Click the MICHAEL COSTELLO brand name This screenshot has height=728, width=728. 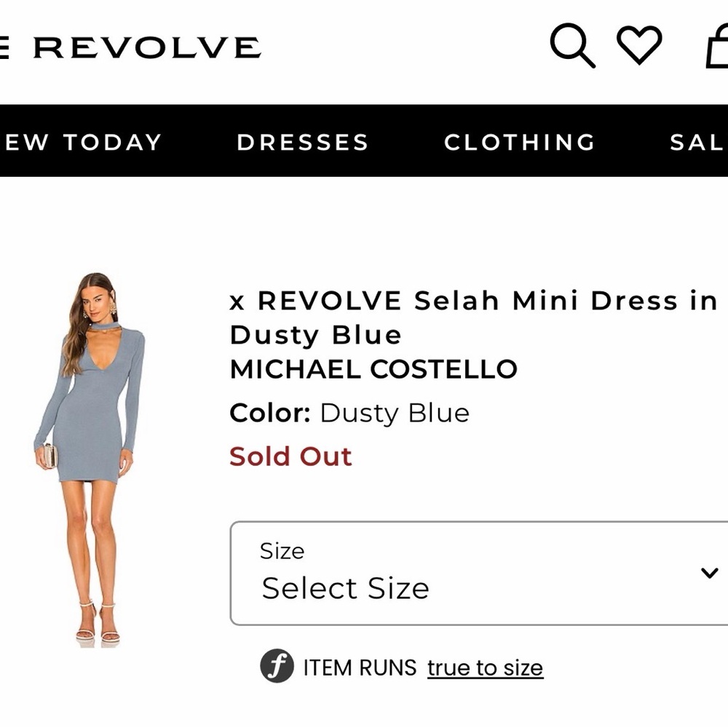[373, 369]
